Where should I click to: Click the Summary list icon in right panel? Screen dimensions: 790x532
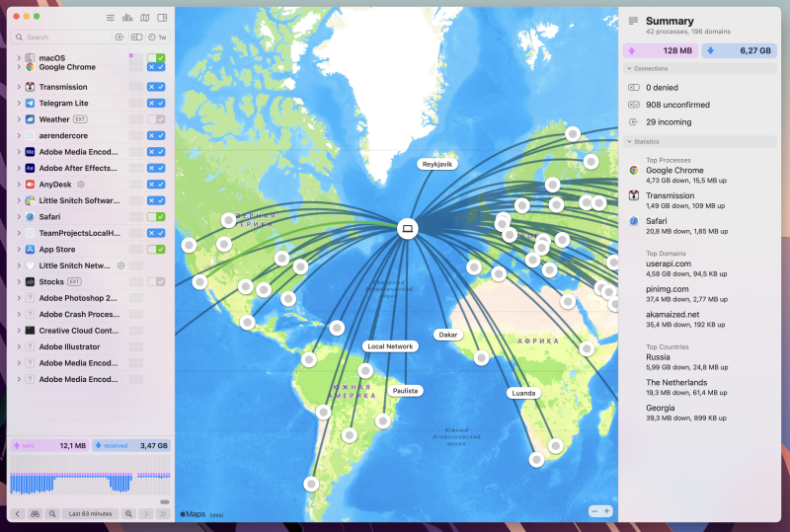coord(633,21)
